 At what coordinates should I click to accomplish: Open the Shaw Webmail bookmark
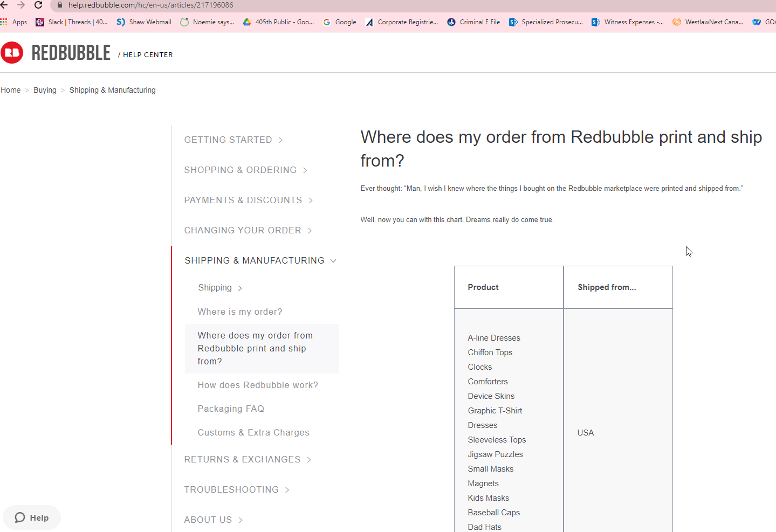(144, 22)
